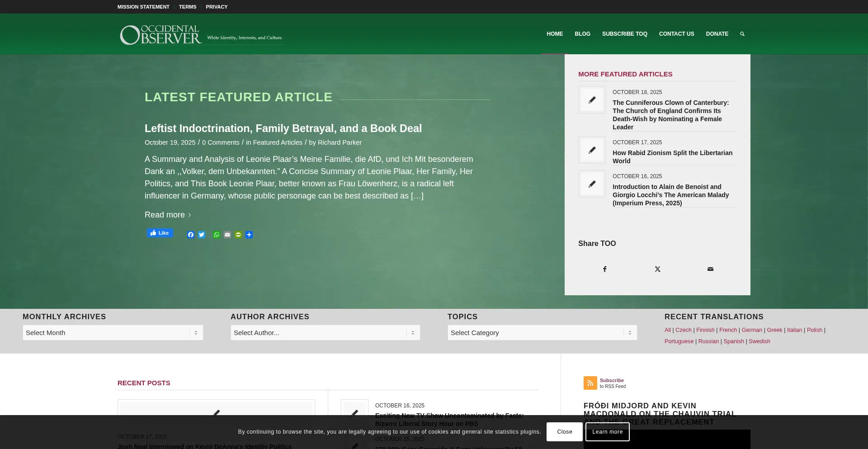Expand the Select Category topics dropdown

(542, 333)
